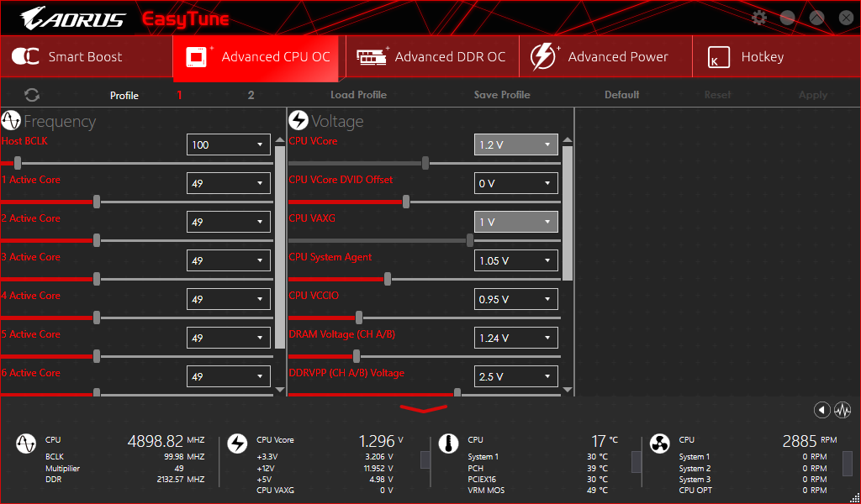Click the Default button
861x504 pixels.
click(621, 95)
